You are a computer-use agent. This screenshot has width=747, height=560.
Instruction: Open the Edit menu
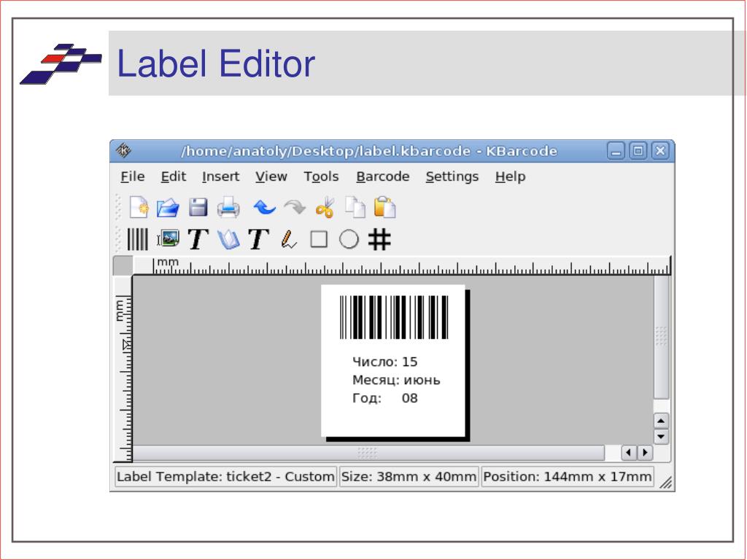coord(174,176)
